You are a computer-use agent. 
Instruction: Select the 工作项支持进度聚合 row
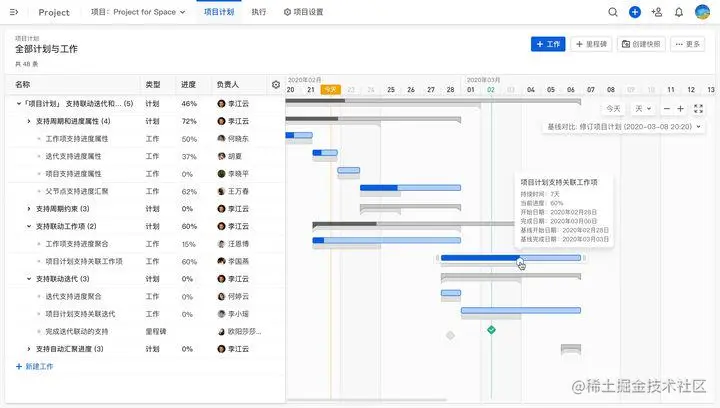(x=145, y=244)
